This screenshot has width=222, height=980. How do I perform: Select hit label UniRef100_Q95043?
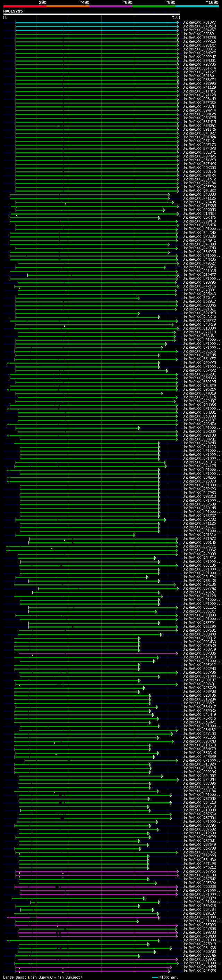coord(199,294)
